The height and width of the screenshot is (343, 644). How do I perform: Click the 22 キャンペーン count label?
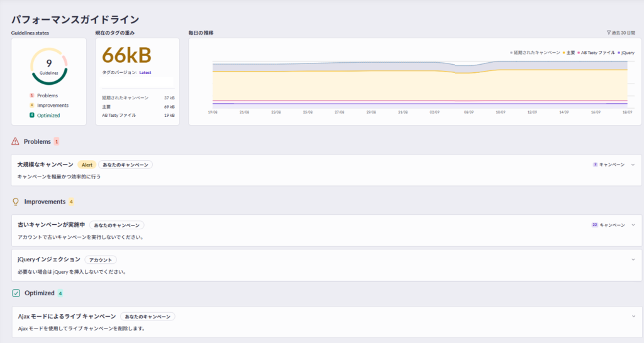coord(608,225)
